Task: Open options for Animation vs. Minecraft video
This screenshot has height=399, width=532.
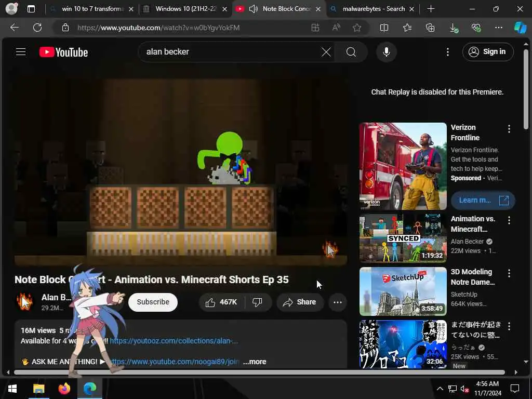Action: click(509, 220)
